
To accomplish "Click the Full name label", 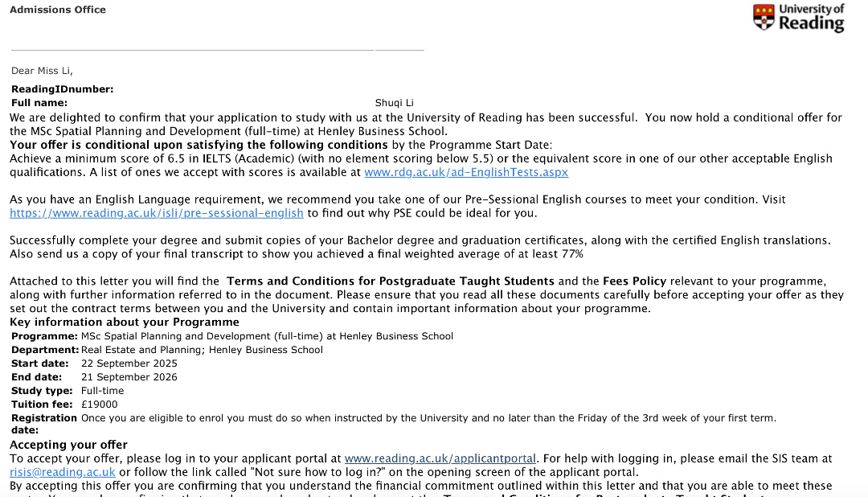I will pyautogui.click(x=39, y=103).
